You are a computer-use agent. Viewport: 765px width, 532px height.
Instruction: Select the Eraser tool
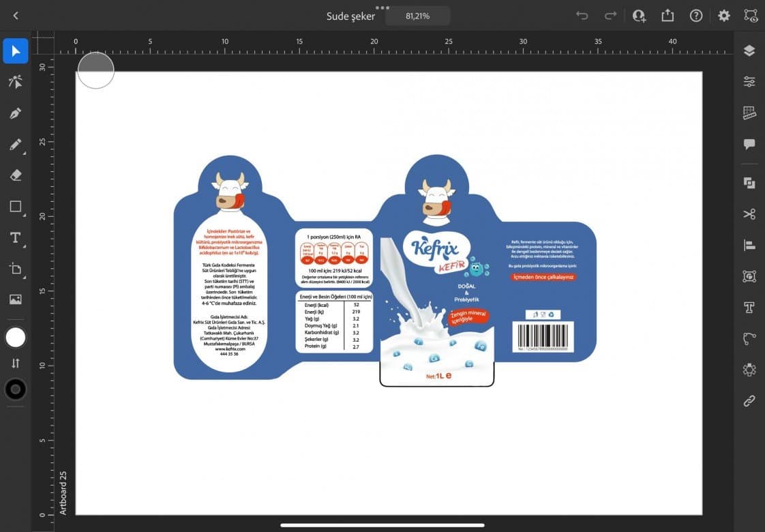16,175
